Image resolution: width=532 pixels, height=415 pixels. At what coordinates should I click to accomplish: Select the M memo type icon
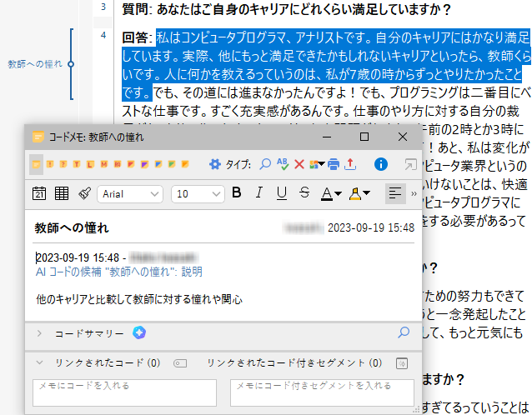[104, 164]
